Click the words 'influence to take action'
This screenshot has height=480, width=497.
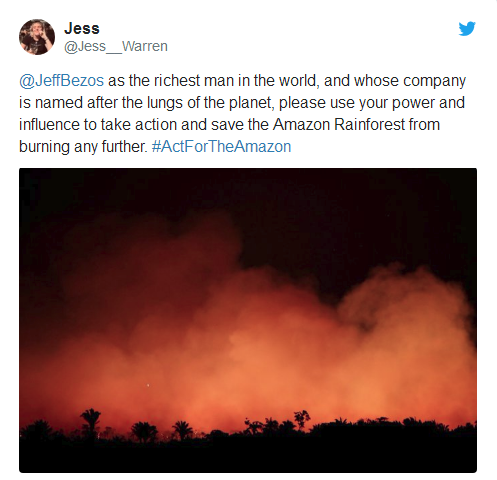98,125
